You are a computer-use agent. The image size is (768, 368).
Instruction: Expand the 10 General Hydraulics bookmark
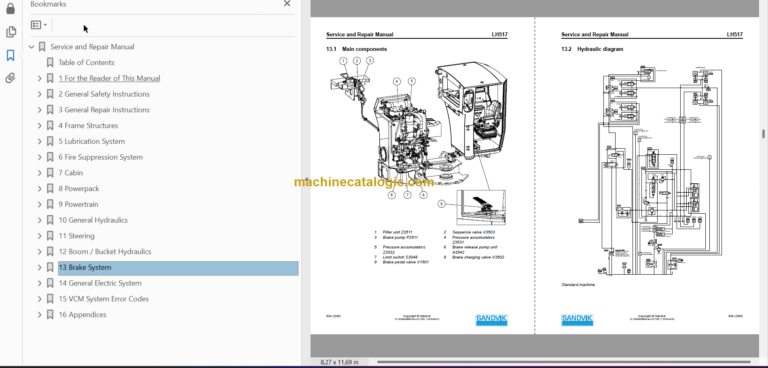pos(40,220)
